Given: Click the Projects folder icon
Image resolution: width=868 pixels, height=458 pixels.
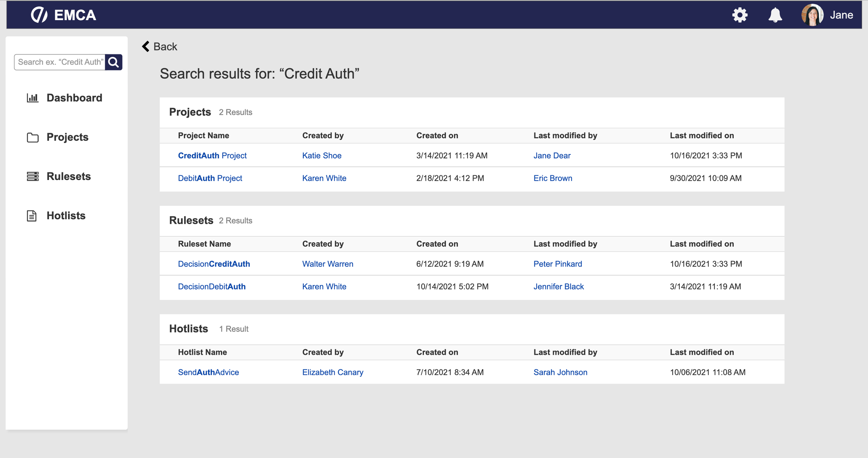Looking at the screenshot, I should [33, 138].
